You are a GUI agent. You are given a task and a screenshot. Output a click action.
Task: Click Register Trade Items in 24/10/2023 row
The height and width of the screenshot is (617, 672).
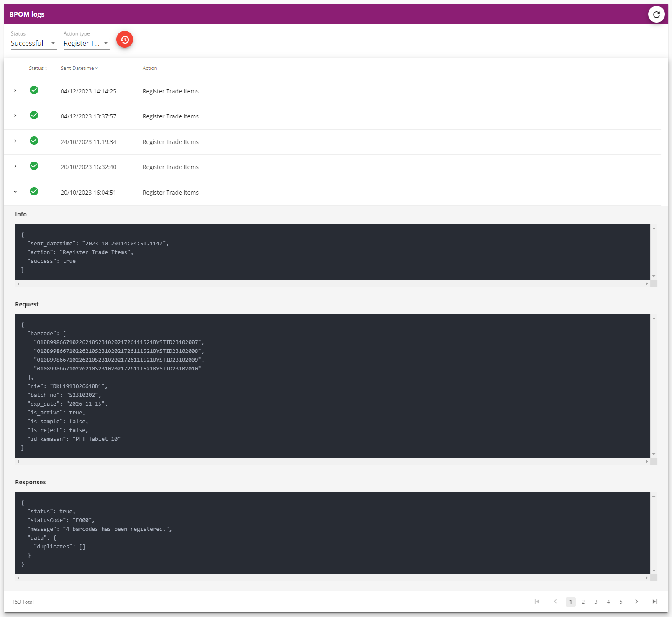(171, 142)
